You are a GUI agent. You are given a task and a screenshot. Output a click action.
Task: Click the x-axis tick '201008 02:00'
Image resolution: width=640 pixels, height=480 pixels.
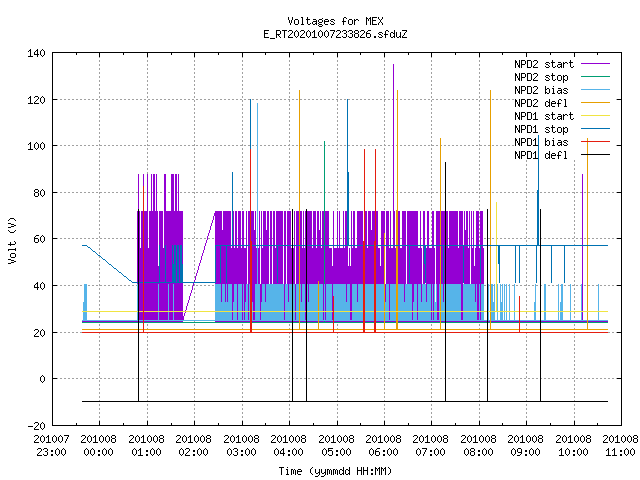(193, 446)
